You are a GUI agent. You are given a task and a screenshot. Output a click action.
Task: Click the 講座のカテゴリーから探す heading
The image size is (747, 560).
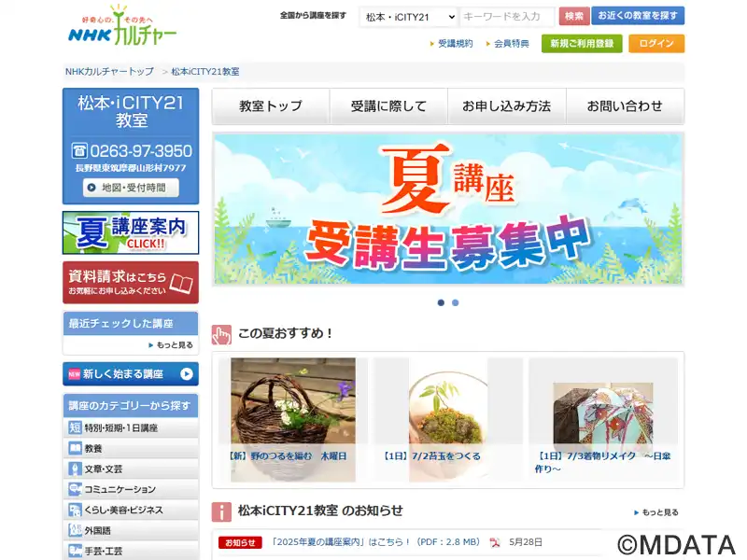[131, 406]
